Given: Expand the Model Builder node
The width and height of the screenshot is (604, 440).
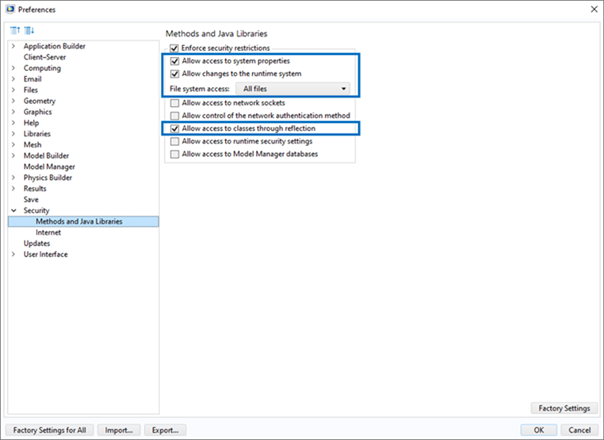Looking at the screenshot, I should click(x=13, y=156).
